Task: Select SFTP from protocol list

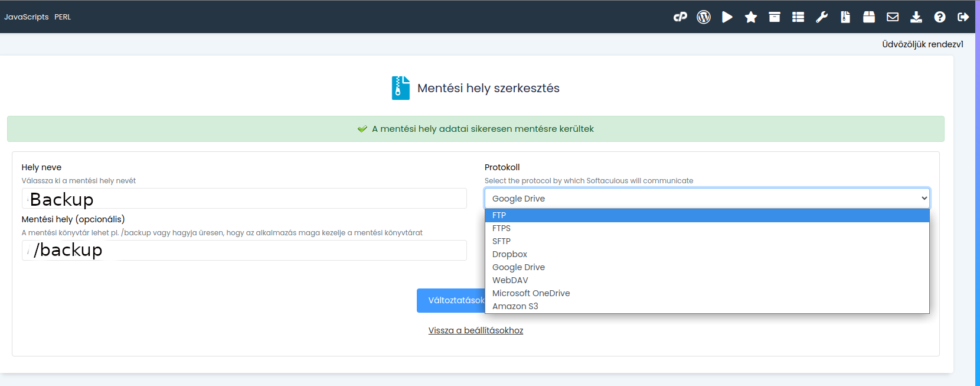Action: pos(707,241)
